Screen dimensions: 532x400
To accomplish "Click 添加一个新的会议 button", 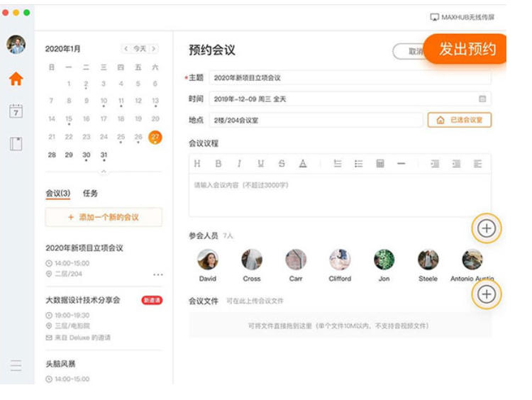I will click(x=104, y=217).
